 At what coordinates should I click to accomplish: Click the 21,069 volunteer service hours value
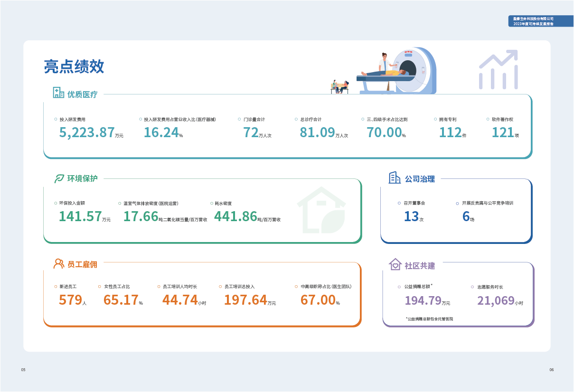[496, 300]
